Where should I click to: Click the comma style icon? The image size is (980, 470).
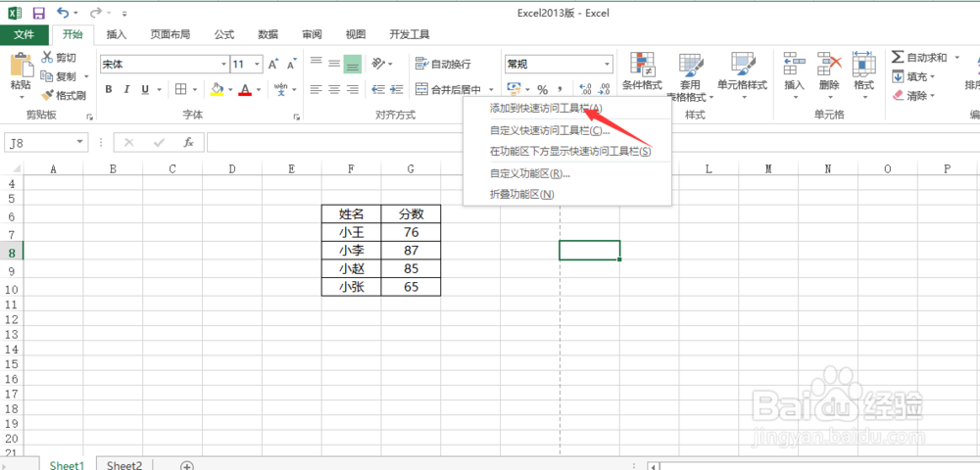(x=560, y=89)
